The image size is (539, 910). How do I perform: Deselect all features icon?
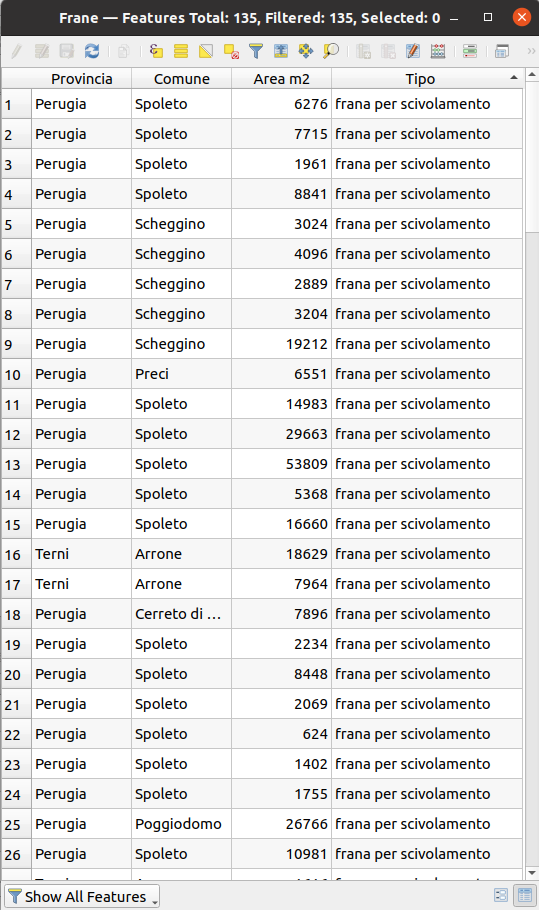click(x=231, y=51)
